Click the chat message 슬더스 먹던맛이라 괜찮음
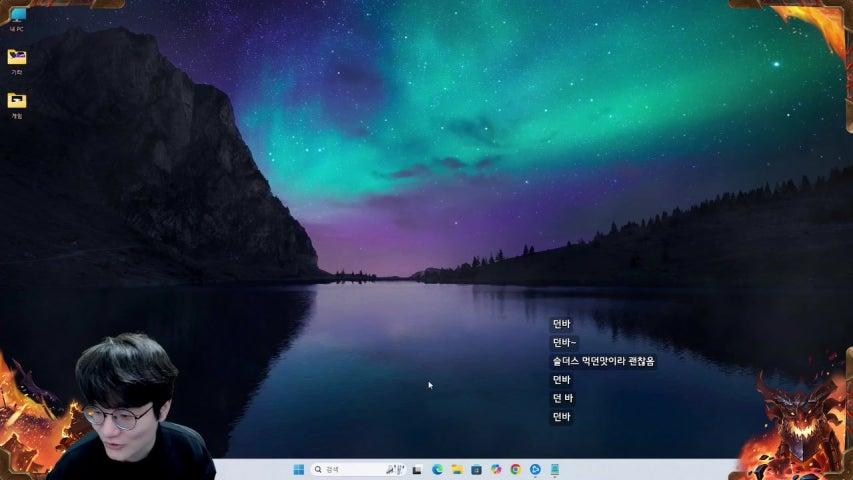 (603, 361)
